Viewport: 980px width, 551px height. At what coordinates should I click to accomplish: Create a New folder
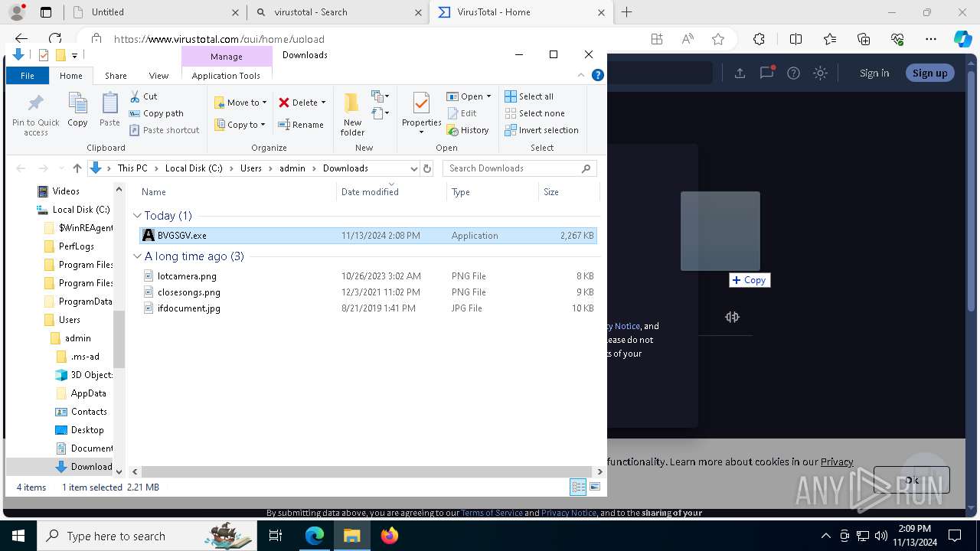(x=352, y=114)
